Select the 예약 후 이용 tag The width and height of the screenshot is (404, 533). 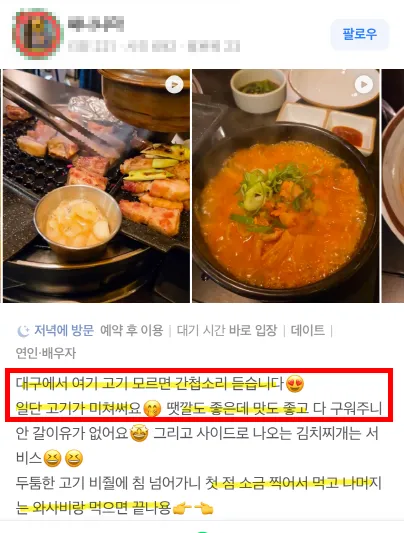[x=131, y=330]
